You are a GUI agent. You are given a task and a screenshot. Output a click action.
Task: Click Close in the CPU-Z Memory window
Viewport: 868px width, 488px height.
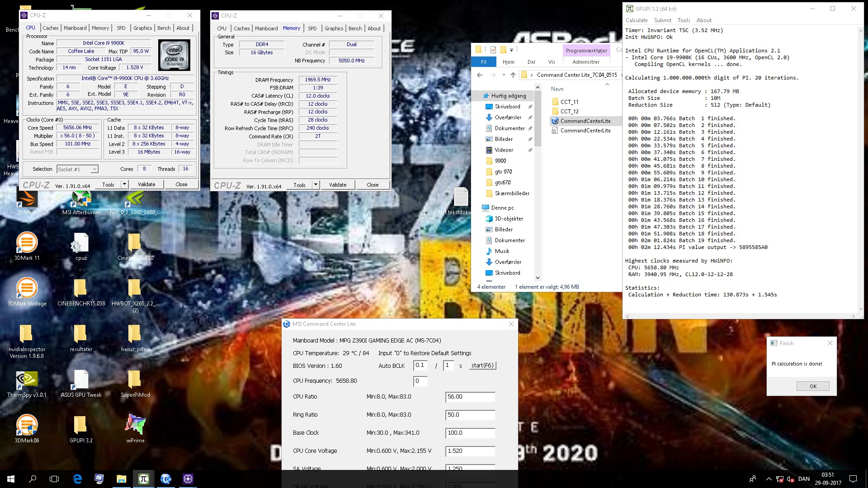373,185
